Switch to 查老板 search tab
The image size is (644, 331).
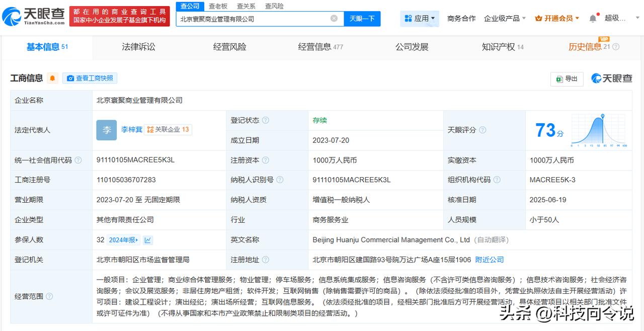(218, 6)
